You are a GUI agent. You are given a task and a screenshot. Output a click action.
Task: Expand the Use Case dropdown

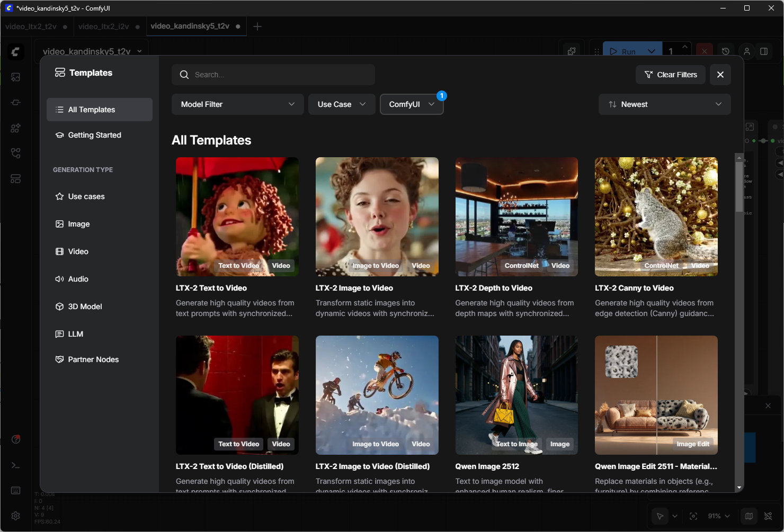point(341,104)
